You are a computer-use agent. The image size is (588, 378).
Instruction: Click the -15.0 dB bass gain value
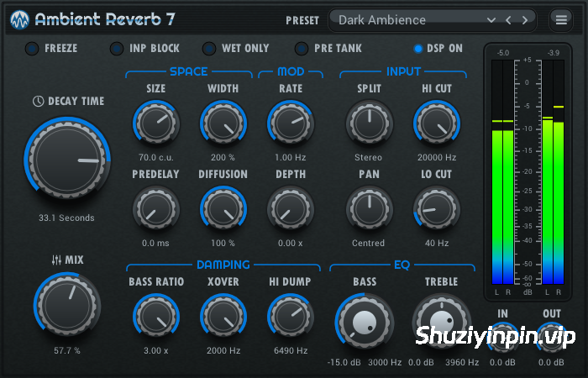tap(344, 363)
